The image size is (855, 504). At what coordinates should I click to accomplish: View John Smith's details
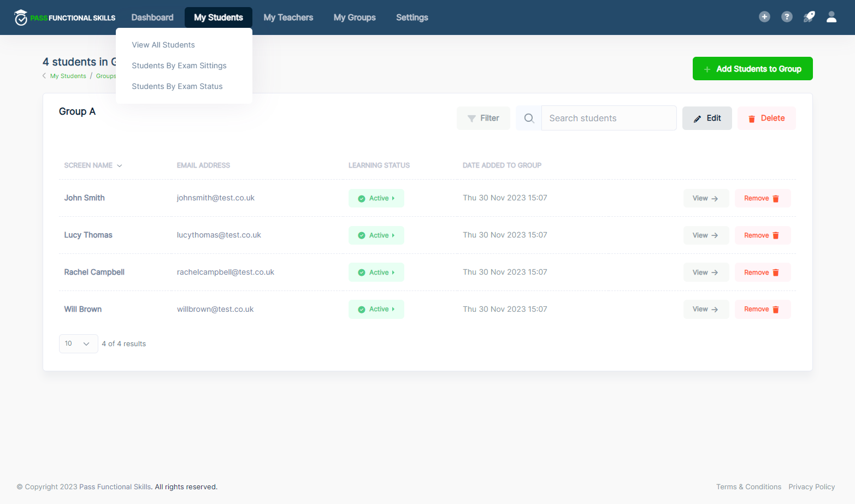[706, 198]
